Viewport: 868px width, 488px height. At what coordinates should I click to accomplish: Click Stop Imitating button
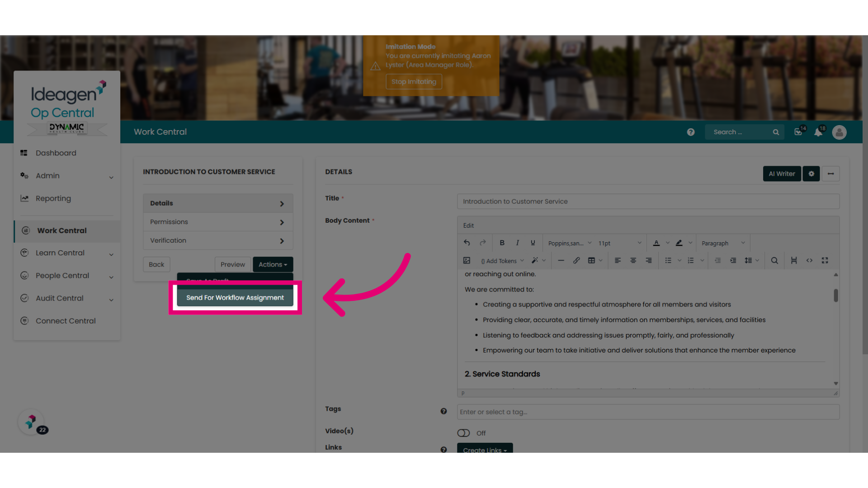414,81
